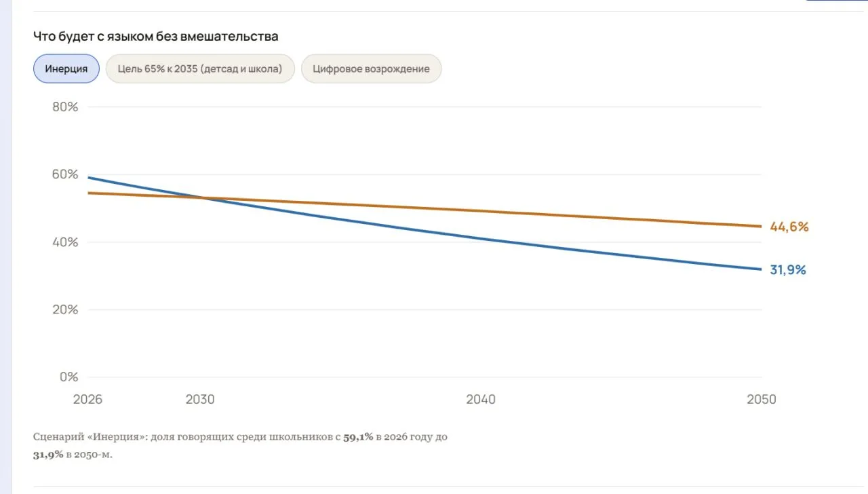
Task: Click the 20% y-axis label
Action: pyautogui.click(x=66, y=309)
